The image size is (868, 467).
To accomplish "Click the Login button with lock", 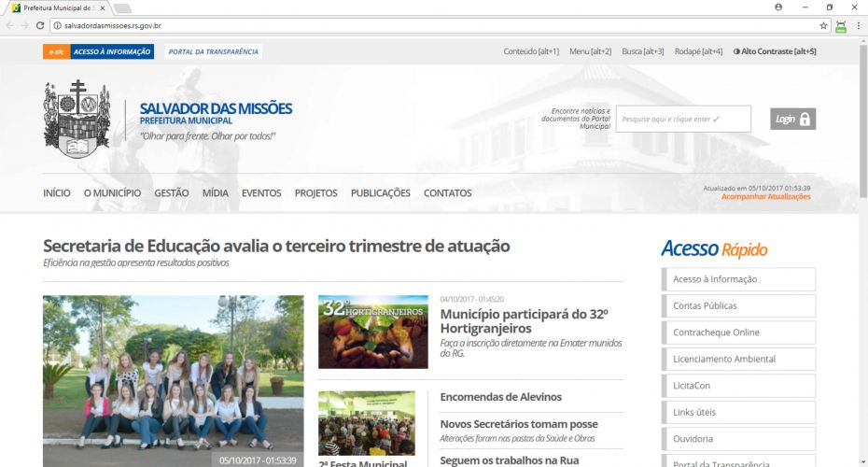I will pyautogui.click(x=792, y=119).
